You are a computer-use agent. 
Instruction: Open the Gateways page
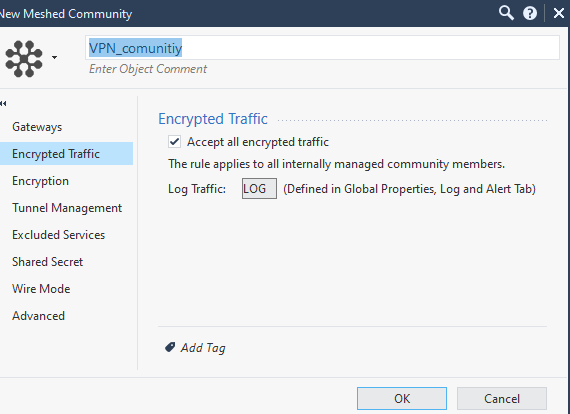pos(37,127)
